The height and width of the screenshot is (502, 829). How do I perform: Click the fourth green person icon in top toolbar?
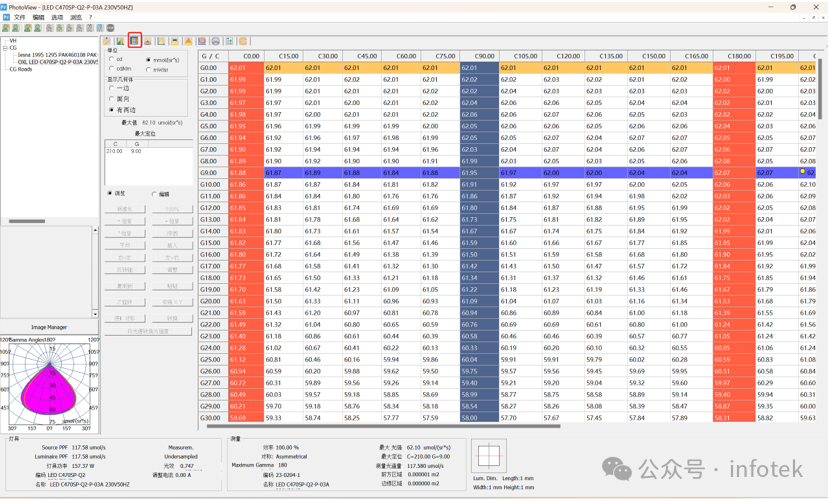38,28
